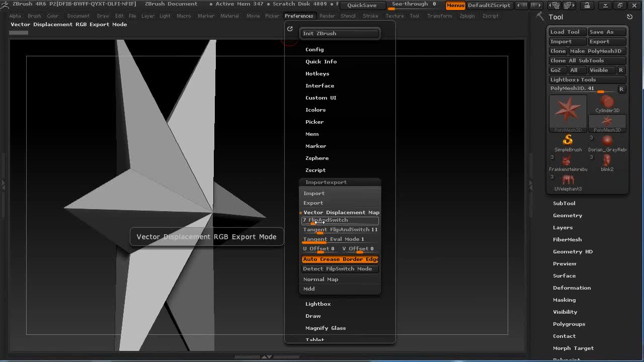Pick the Frankensteinrebu tool thumbnail
Image resolution: width=644 pixels, height=362 pixels.
[x=568, y=163]
